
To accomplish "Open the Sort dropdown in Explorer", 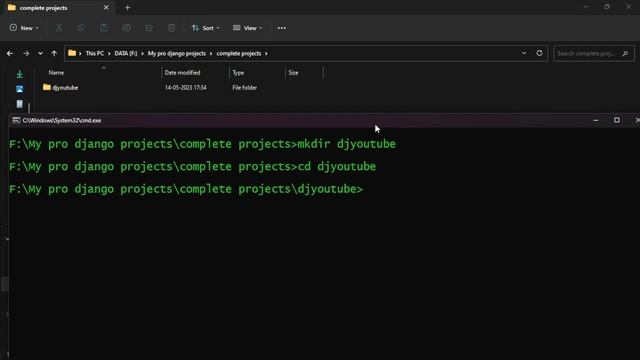I will pyautogui.click(x=206, y=28).
